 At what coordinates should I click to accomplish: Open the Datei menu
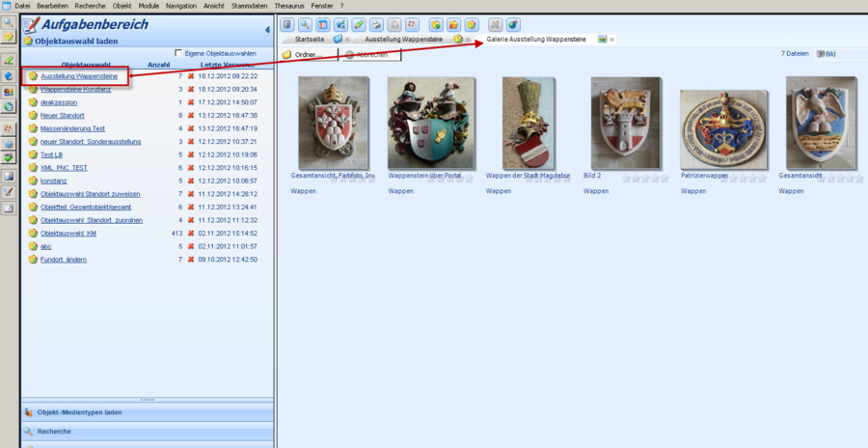click(x=23, y=6)
